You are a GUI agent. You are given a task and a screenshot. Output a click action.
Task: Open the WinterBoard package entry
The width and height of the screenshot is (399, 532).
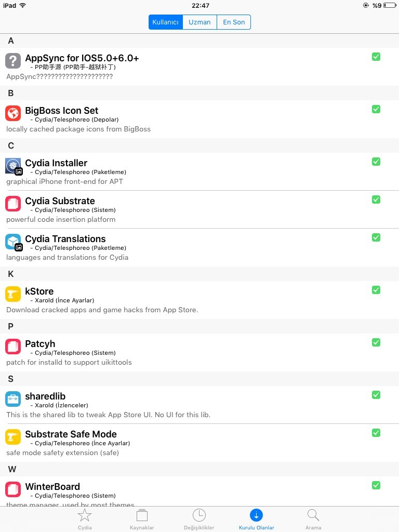pos(199,491)
